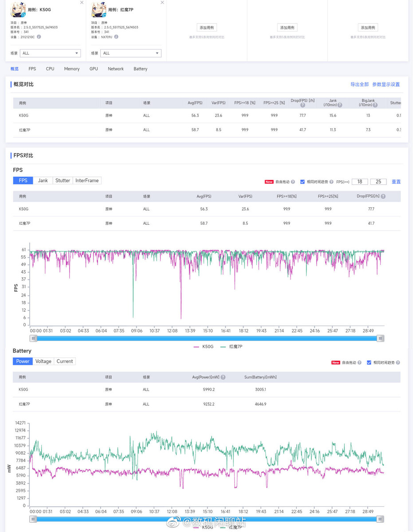This screenshot has width=413, height=532.
Task: Click the Var(FPS) column header in overview table
Action: (x=218, y=103)
